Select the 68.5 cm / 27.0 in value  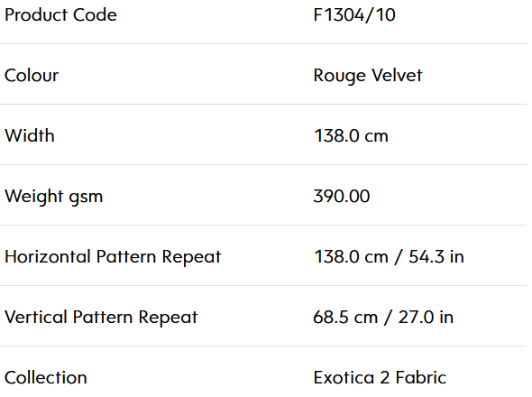383,318
